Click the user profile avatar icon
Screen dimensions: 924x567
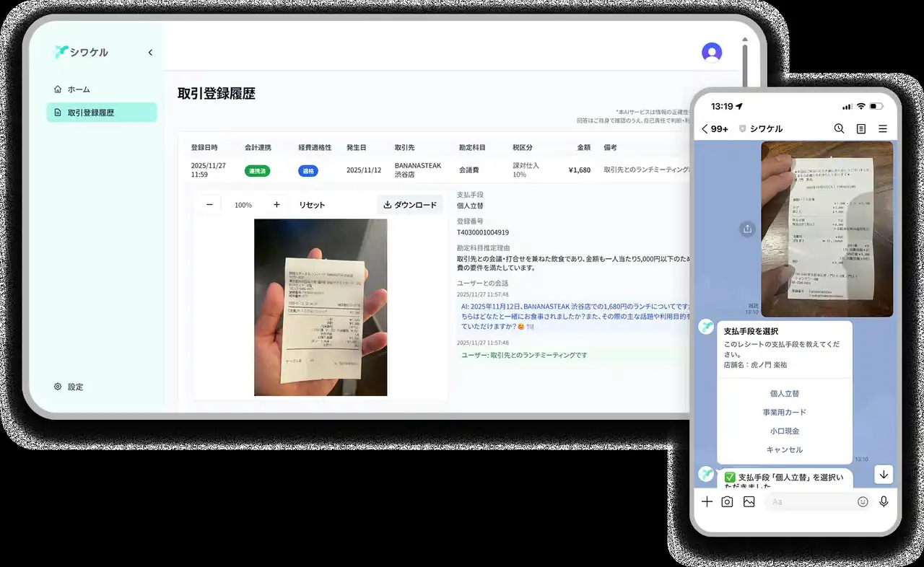(712, 52)
